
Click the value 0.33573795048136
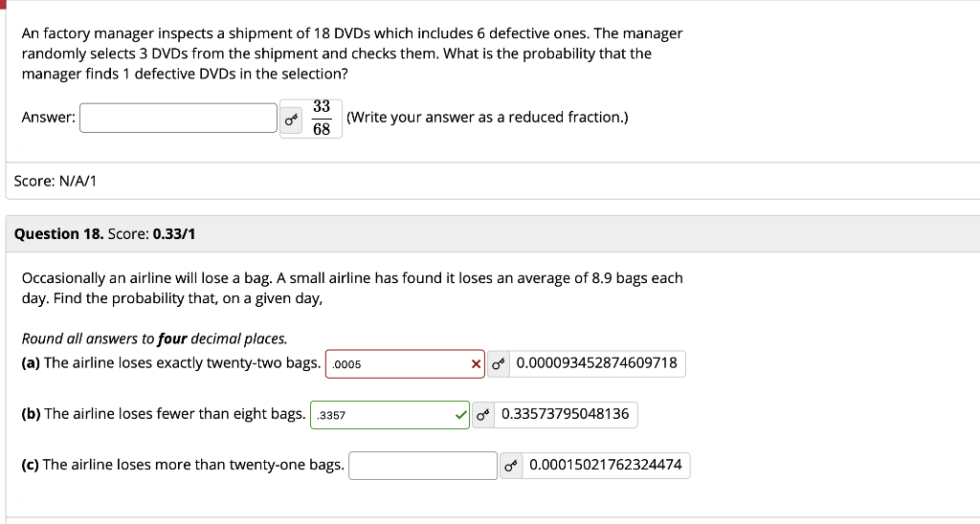(565, 413)
